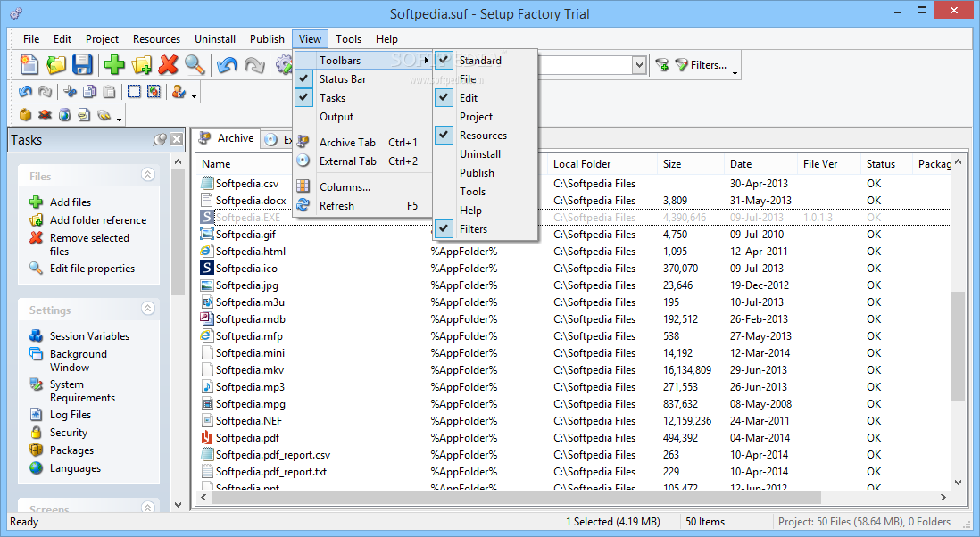Sort by the Size column header

click(691, 163)
